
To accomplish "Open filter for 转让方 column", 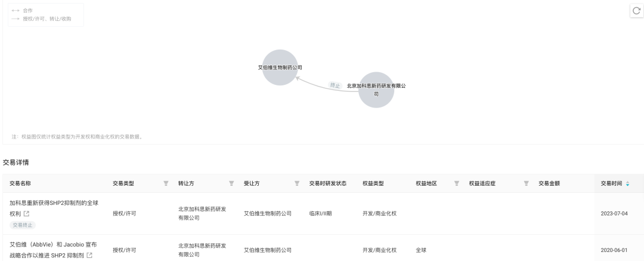I will (231, 183).
